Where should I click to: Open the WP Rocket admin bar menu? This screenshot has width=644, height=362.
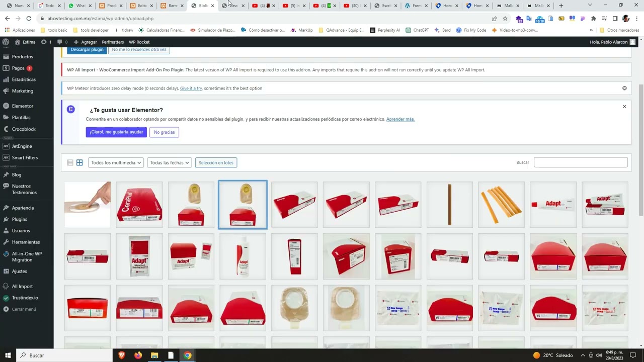(139, 42)
